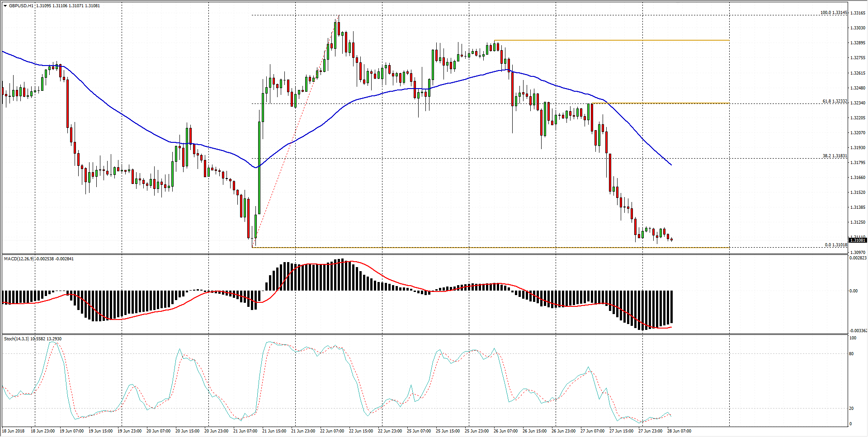868x437 pixels.
Task: Click the 26 Jun 07:00 time label
Action: (x=505, y=431)
